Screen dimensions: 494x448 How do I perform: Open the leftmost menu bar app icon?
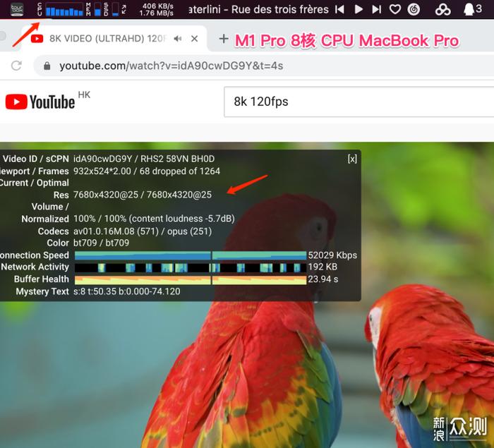(17, 9)
